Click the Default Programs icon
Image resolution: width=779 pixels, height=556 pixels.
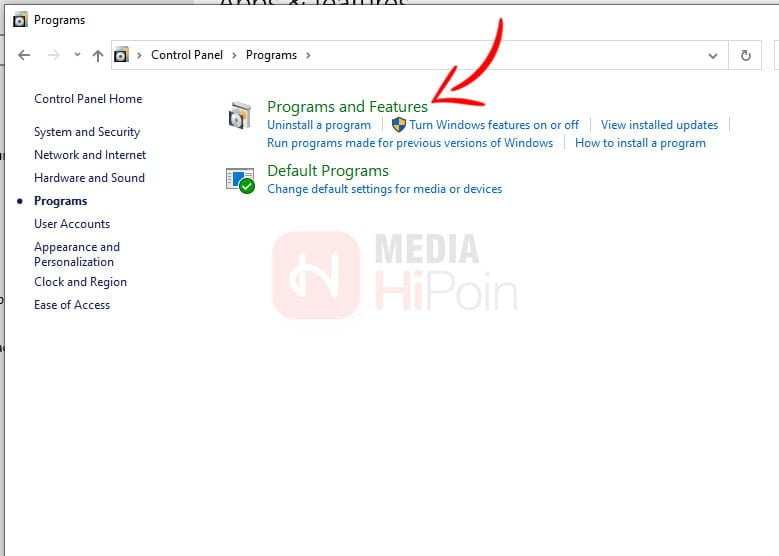[240, 180]
